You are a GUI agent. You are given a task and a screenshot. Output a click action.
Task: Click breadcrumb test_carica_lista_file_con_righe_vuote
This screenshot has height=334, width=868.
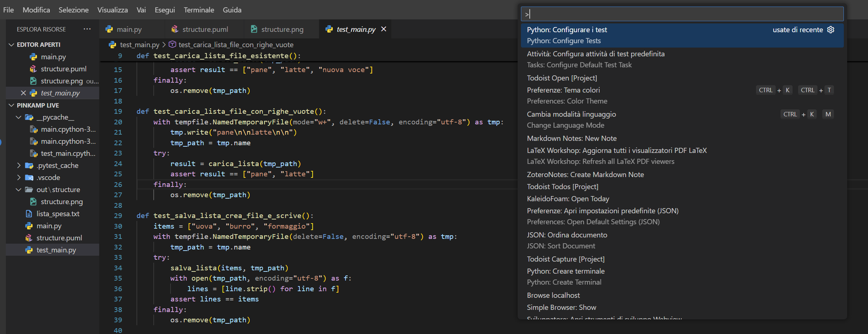[236, 45]
